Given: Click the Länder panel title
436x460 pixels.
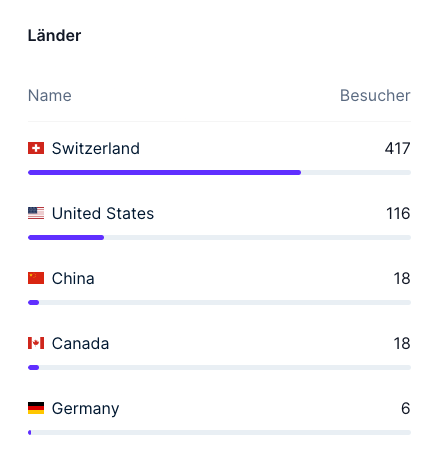Looking at the screenshot, I should pyautogui.click(x=54, y=36).
